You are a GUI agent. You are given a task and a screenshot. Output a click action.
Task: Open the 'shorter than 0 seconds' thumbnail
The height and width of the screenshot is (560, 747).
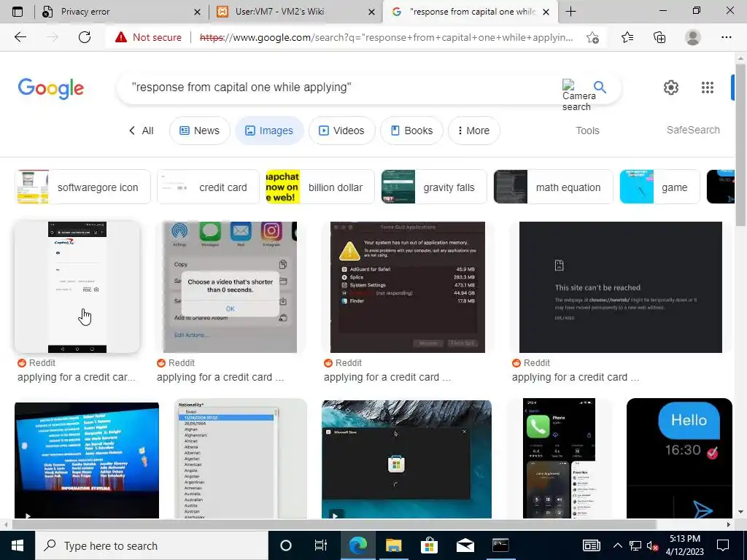pyautogui.click(x=230, y=287)
